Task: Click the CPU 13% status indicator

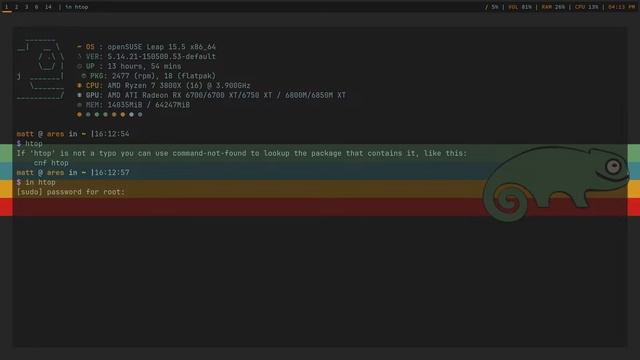Action: tap(587, 7)
